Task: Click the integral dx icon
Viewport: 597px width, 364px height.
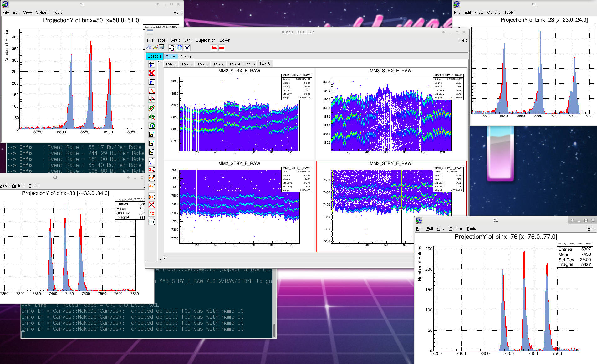Action: tap(151, 161)
